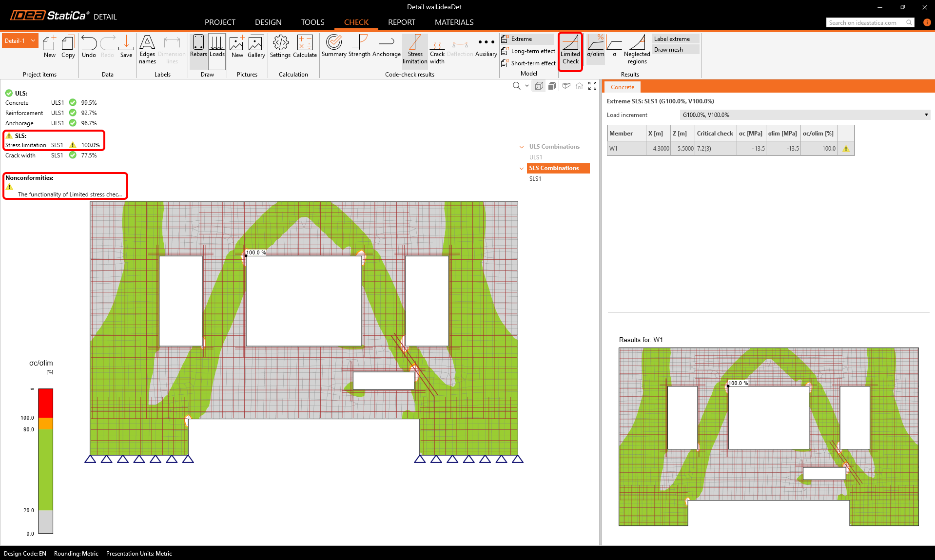Switch to the REPORT tab
Viewport: 935px width, 560px height.
point(401,22)
